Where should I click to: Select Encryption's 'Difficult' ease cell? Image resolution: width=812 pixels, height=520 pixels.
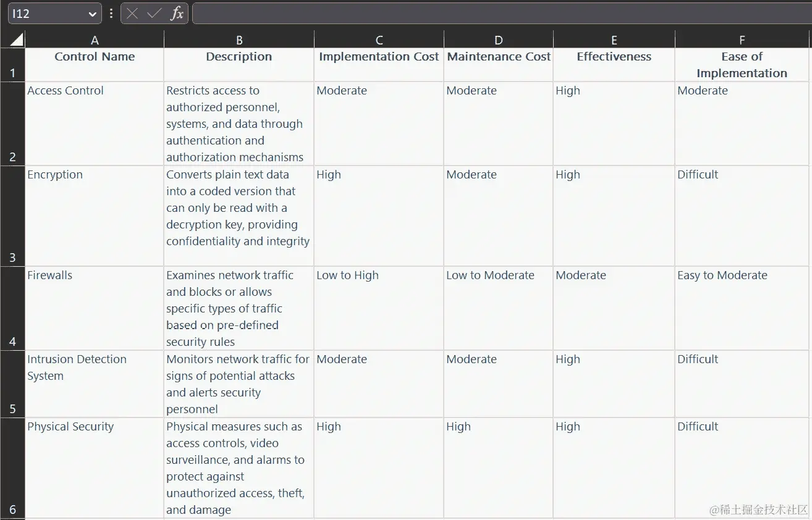pyautogui.click(x=742, y=216)
